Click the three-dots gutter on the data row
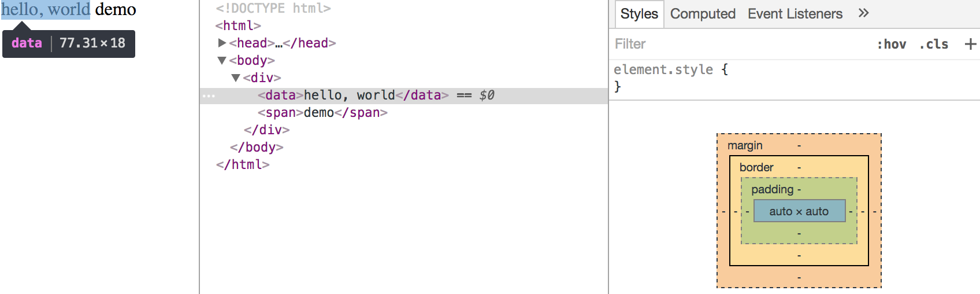 coord(209,95)
